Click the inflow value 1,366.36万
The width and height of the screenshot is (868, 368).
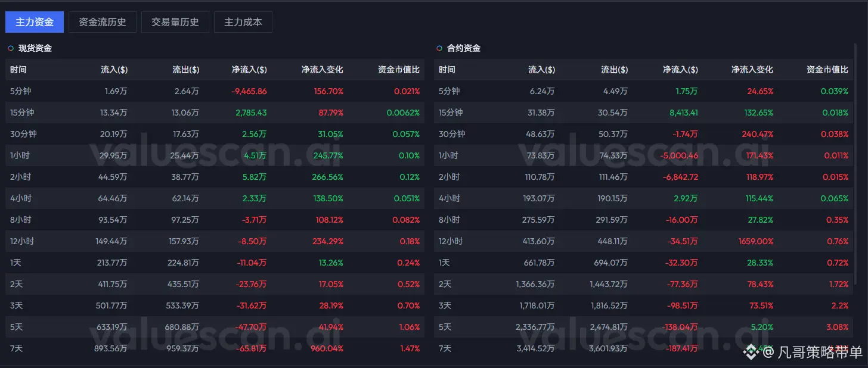(x=535, y=284)
